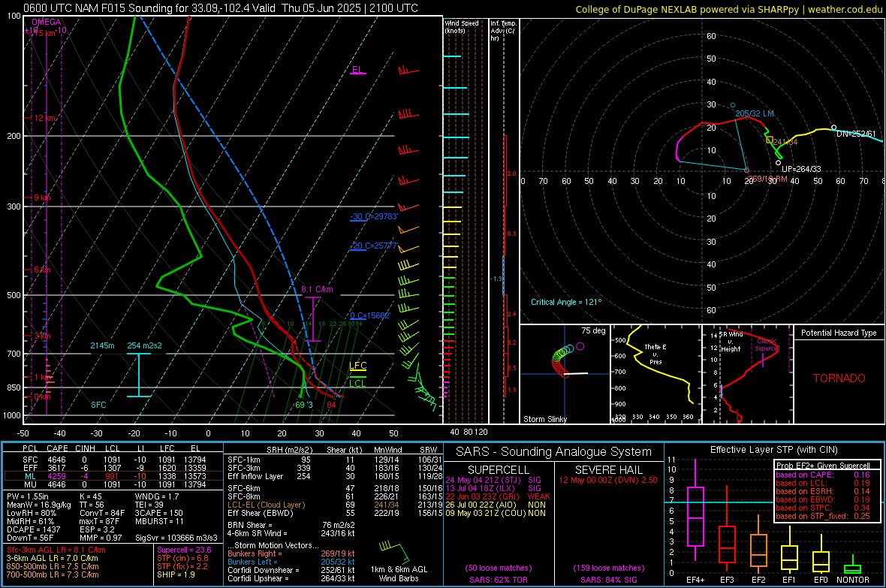886x588 pixels.
Task: Click the green LCL marker label
Action: coord(357,383)
